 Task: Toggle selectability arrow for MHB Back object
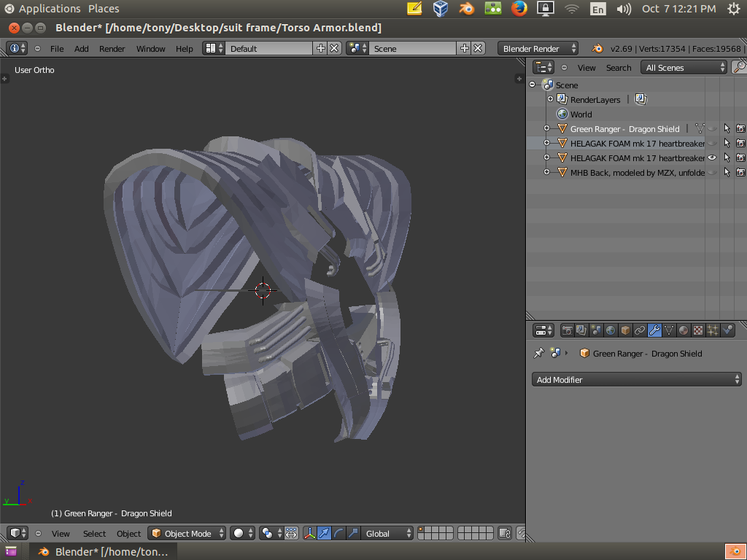tap(727, 172)
